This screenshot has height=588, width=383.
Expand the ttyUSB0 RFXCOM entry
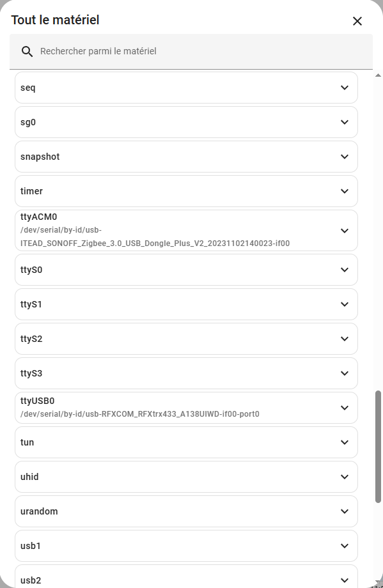[186, 408]
